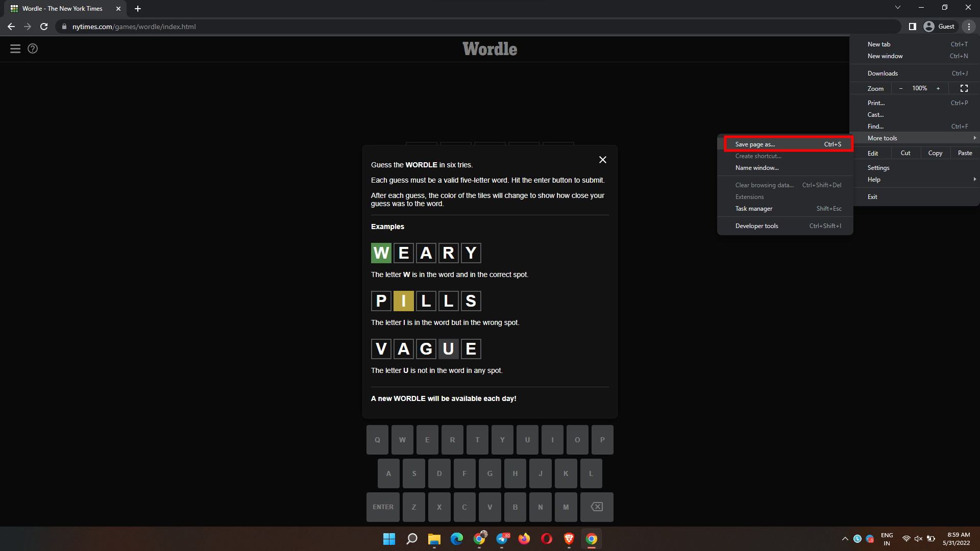Viewport: 980px width, 551px height.
Task: Select Name window... option
Action: [785, 168]
